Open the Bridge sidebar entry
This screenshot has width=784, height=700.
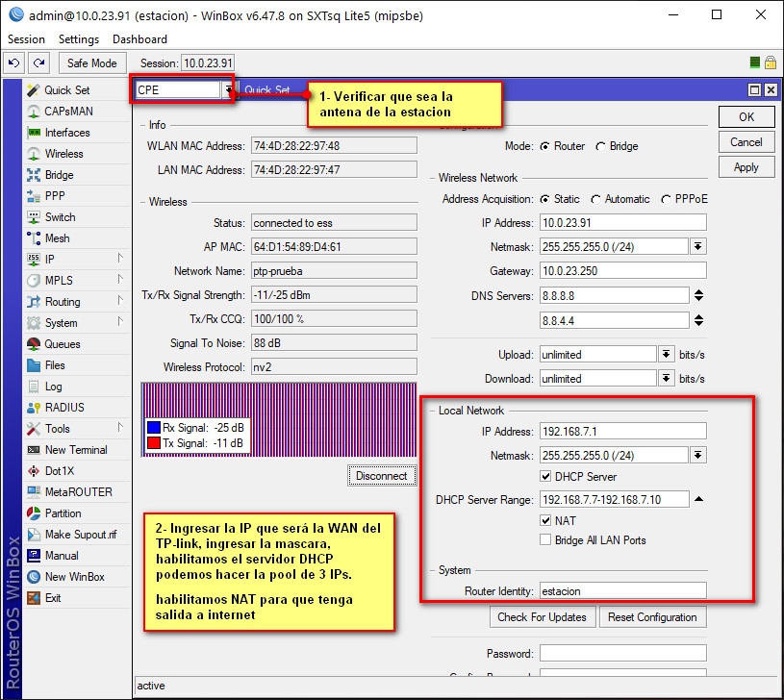(59, 175)
